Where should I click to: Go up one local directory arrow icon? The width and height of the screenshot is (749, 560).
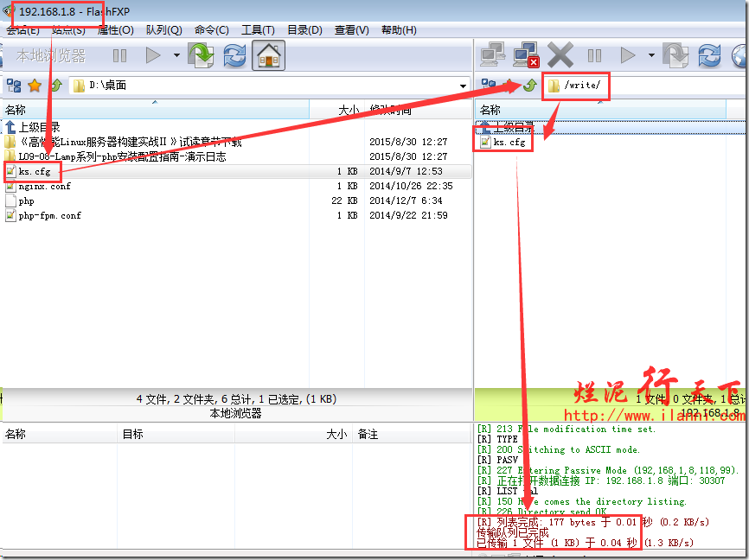point(56,86)
